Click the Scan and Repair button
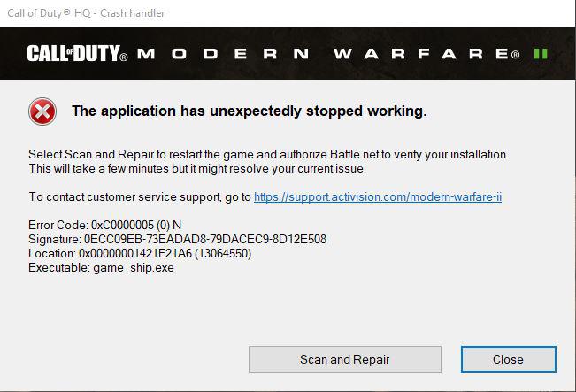The image size is (576, 392). click(344, 359)
